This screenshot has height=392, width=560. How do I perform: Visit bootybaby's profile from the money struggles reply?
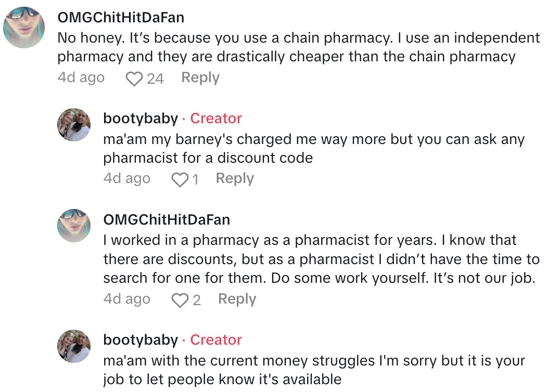(141, 340)
